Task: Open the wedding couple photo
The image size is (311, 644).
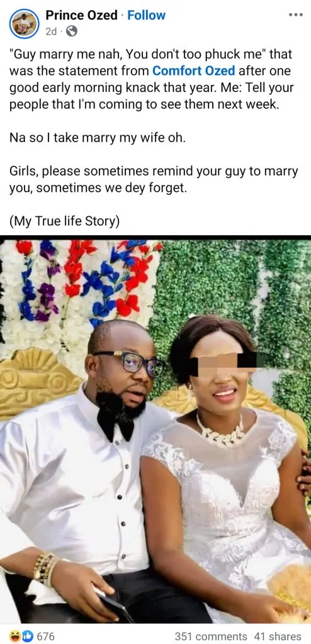Action: [x=155, y=431]
